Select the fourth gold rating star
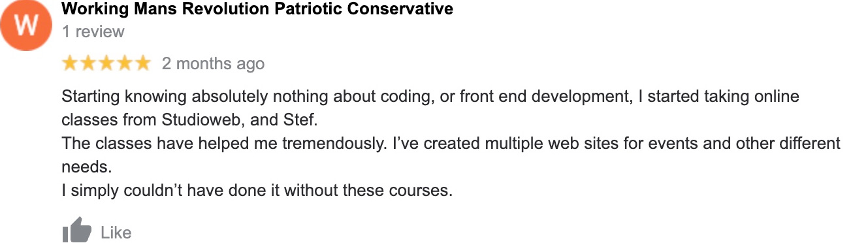The width and height of the screenshot is (868, 243). (x=124, y=63)
